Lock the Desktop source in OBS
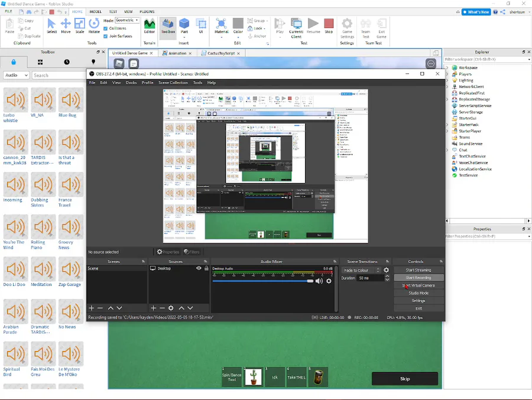Image resolution: width=532 pixels, height=400 pixels. pyautogui.click(x=206, y=268)
